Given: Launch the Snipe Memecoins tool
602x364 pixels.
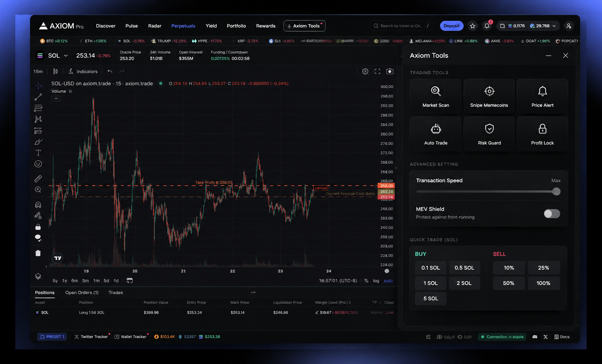Looking at the screenshot, I should (x=489, y=96).
